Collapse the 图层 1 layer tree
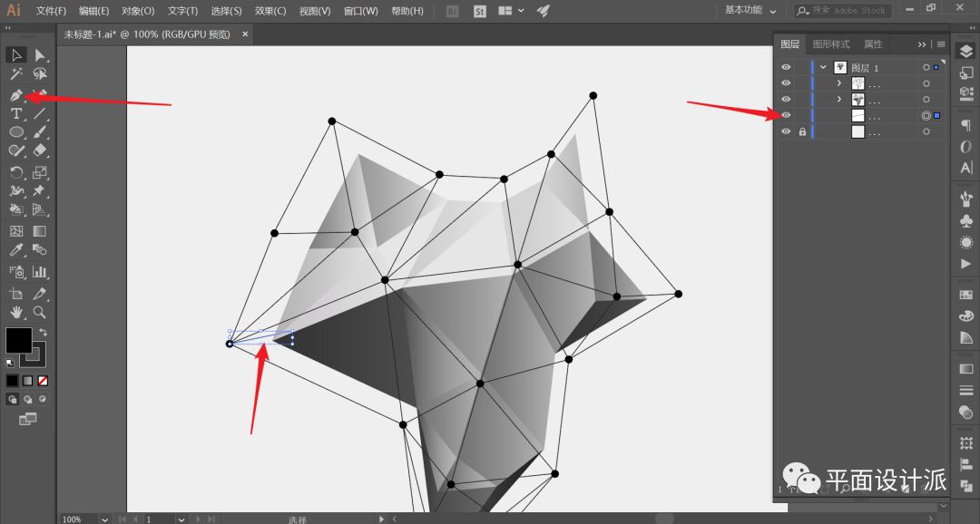 point(823,67)
